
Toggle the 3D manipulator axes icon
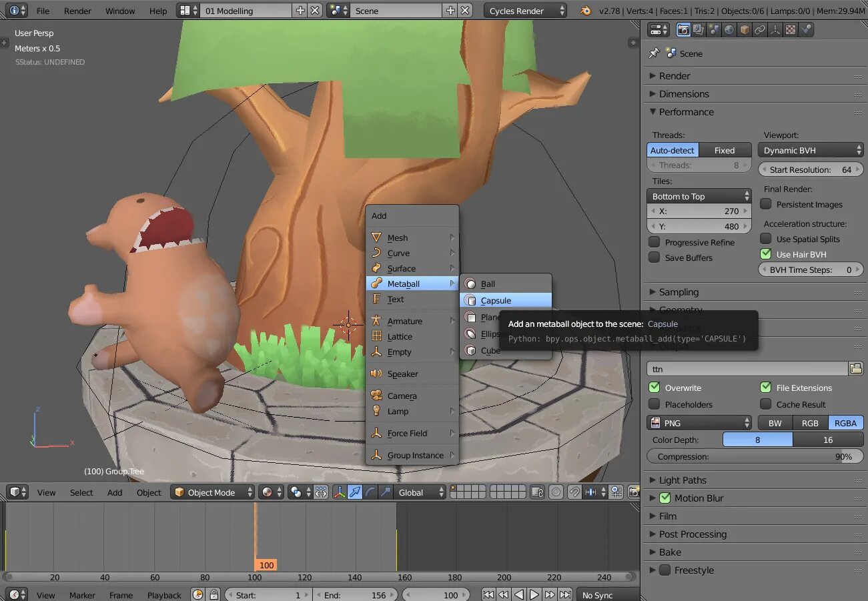(x=339, y=492)
